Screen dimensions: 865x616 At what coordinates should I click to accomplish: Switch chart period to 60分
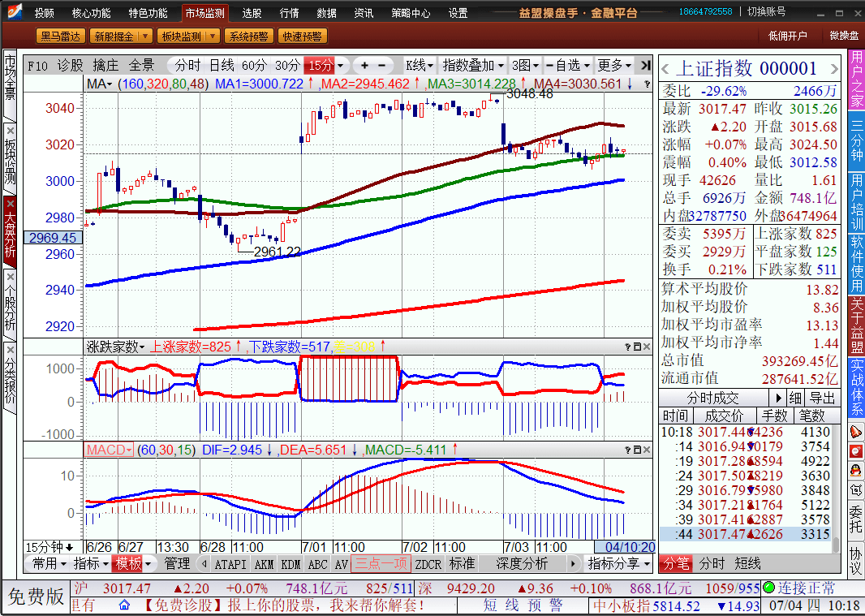point(254,66)
